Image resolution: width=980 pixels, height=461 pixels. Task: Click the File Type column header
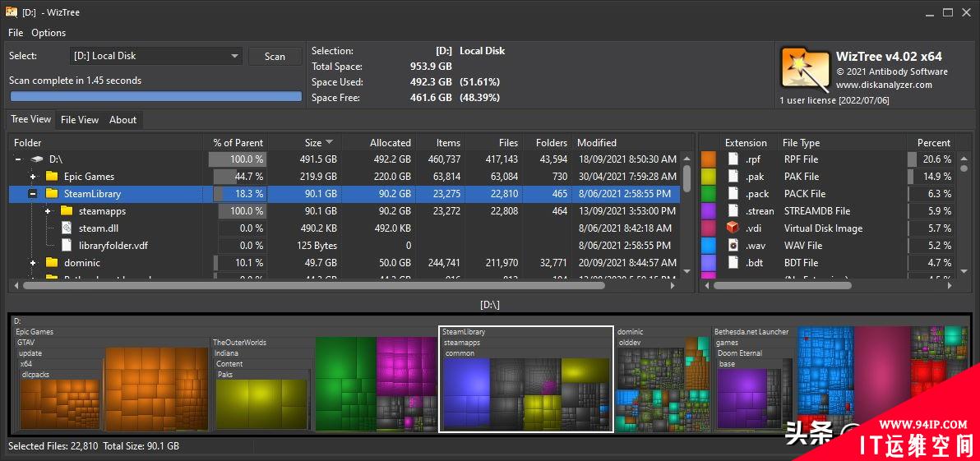click(x=842, y=143)
